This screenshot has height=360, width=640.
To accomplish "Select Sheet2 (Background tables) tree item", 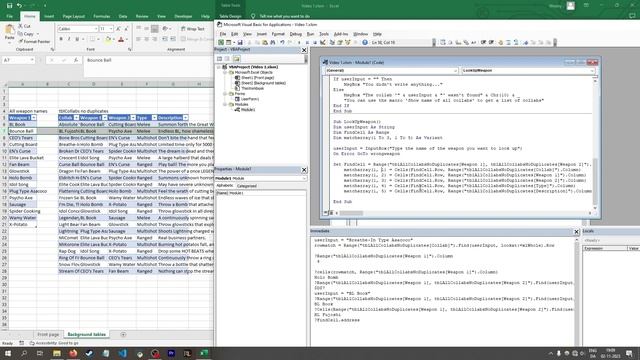I will pyautogui.click(x=263, y=83).
